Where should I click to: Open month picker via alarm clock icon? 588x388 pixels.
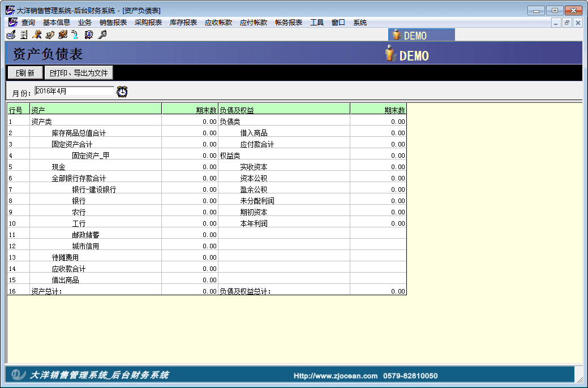click(x=122, y=92)
